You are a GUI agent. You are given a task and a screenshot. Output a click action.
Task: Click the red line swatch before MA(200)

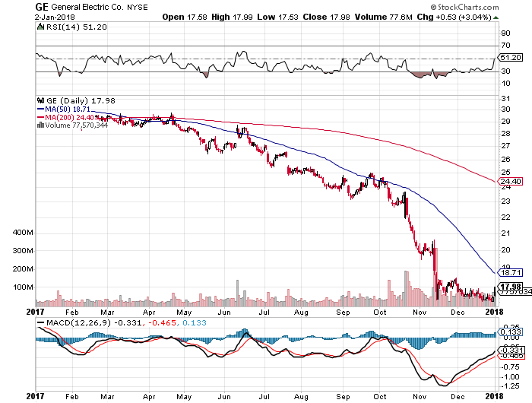41,117
